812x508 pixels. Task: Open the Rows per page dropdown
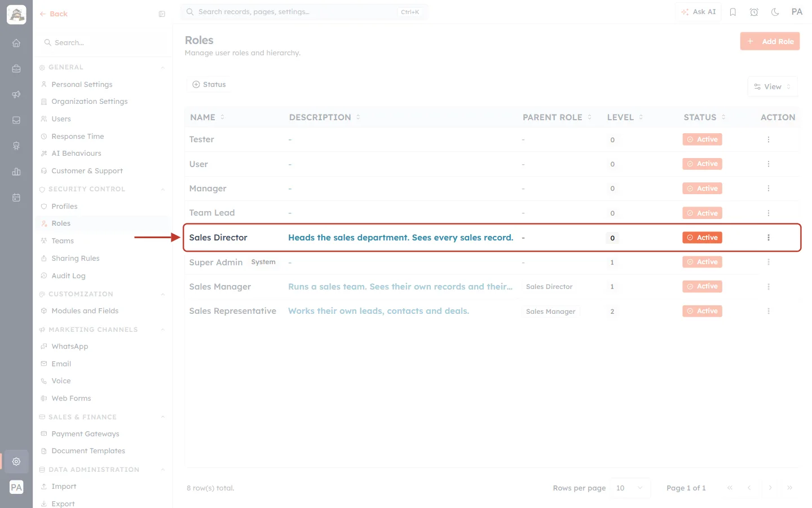[x=630, y=488]
